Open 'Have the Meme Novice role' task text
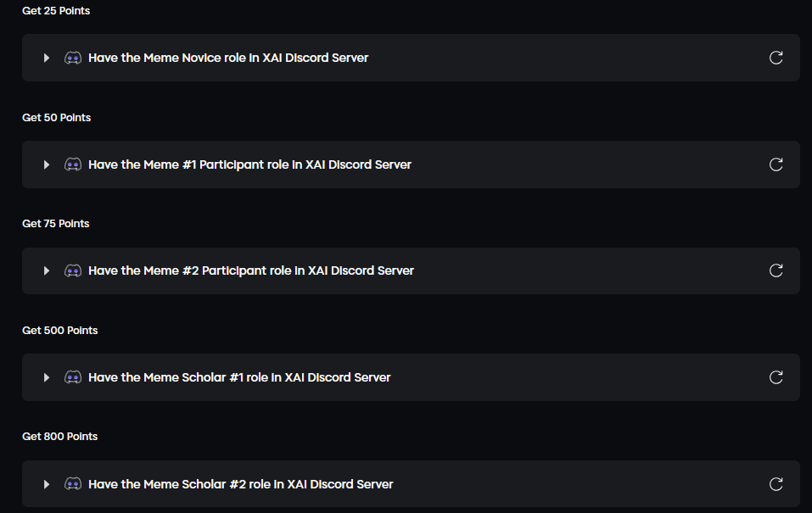 (228, 58)
